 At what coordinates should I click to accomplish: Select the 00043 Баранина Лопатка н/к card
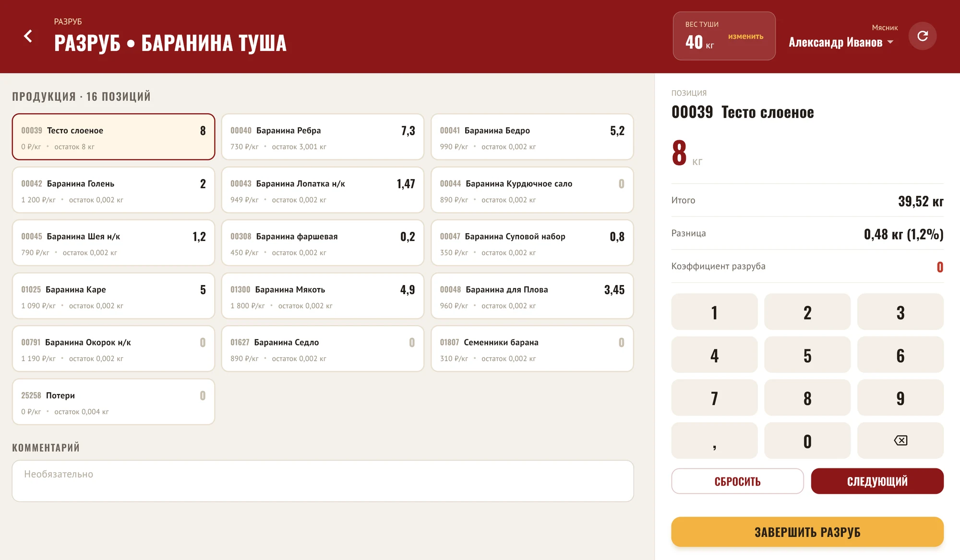pos(323,190)
